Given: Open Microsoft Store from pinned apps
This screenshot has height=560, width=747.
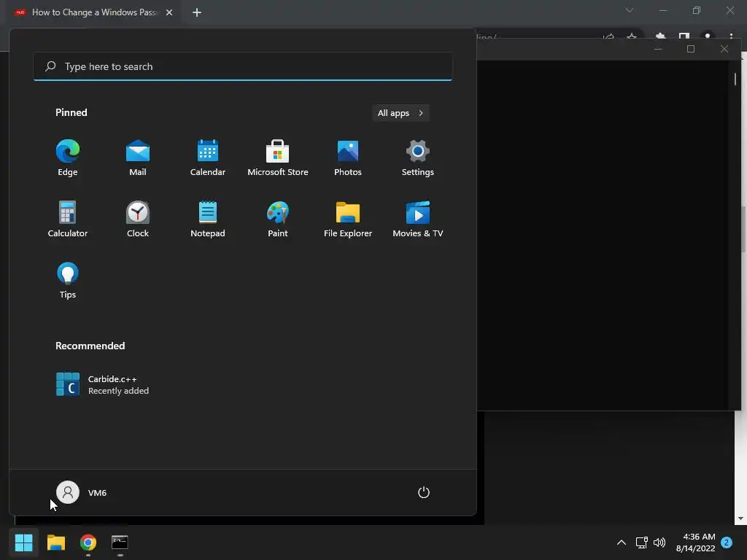Looking at the screenshot, I should [x=278, y=157].
